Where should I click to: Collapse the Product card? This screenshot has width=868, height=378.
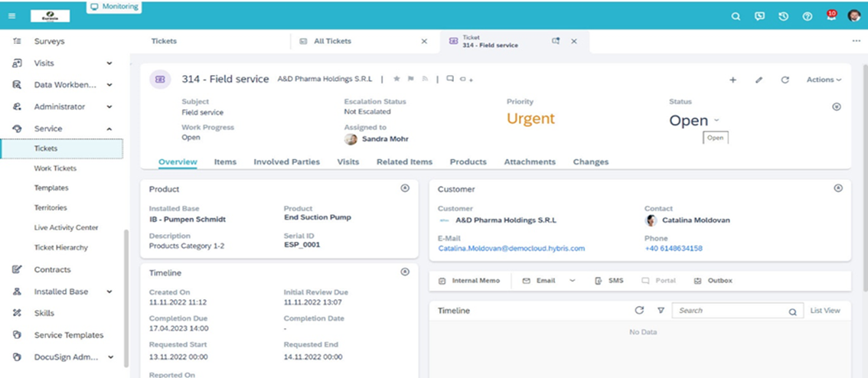[x=405, y=188]
